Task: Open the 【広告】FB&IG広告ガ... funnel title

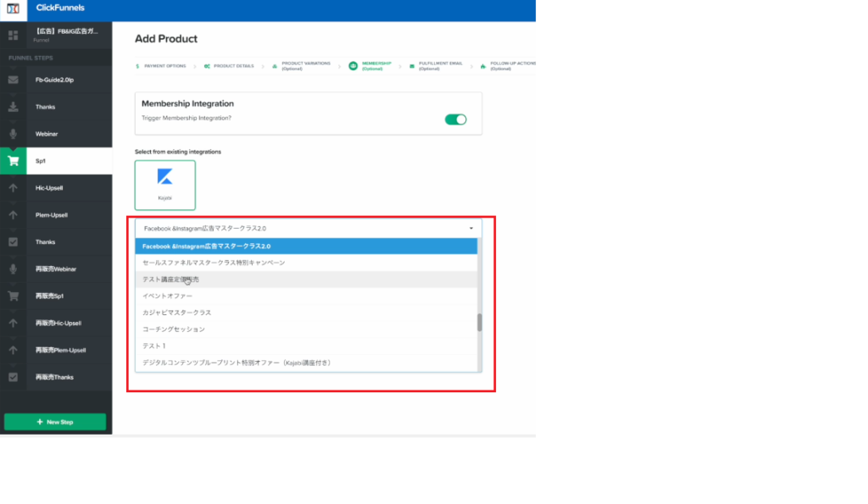Action: coord(66,31)
